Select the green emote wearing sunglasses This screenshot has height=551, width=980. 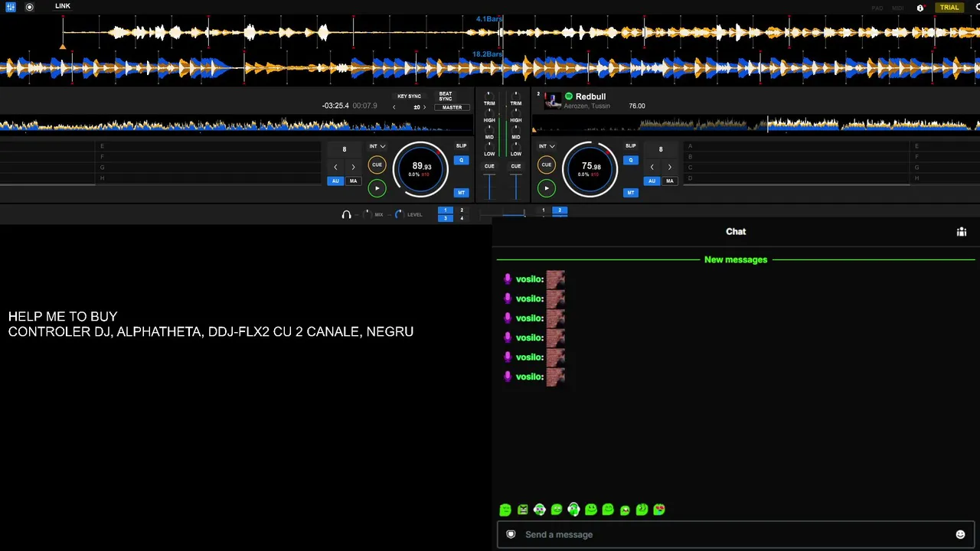540,510
